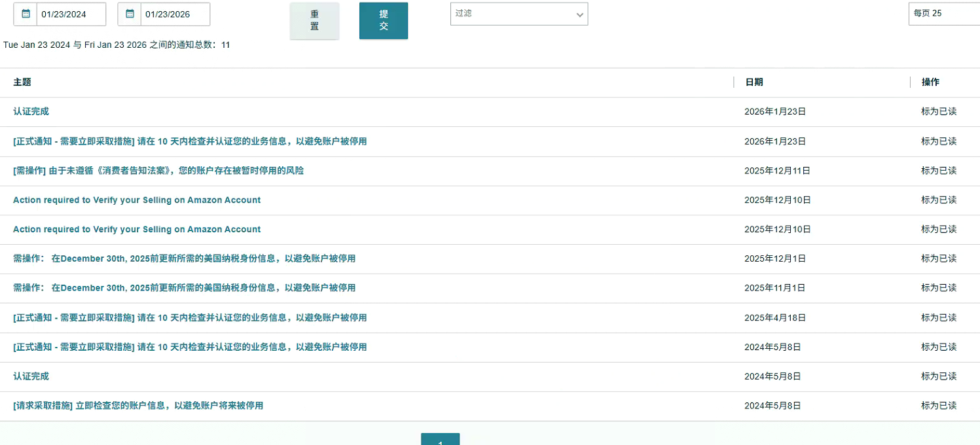The width and height of the screenshot is (980, 445).
Task: Open the 需操作 tax notification dated 2025年12月1日
Action: 184,258
